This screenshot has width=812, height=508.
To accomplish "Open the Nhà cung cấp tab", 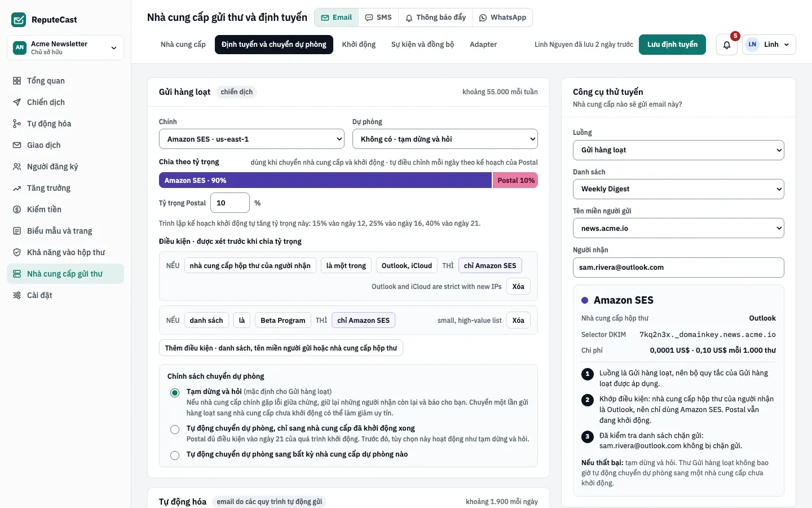I will pyautogui.click(x=183, y=45).
